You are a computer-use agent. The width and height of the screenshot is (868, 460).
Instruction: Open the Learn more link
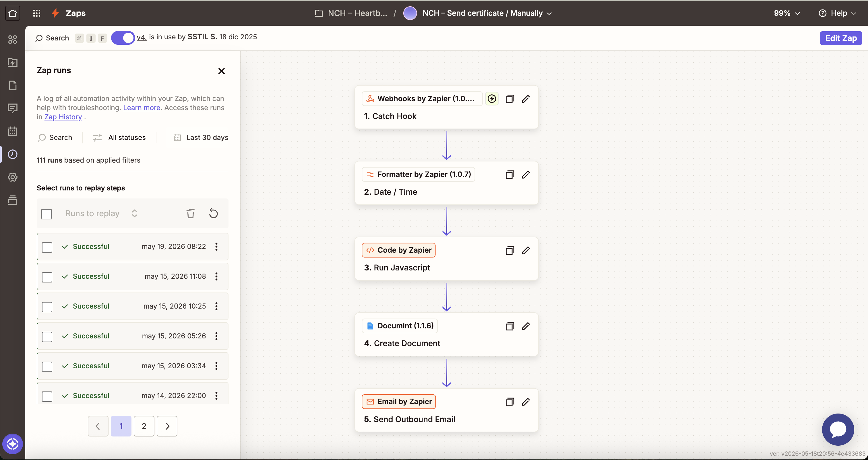point(142,108)
